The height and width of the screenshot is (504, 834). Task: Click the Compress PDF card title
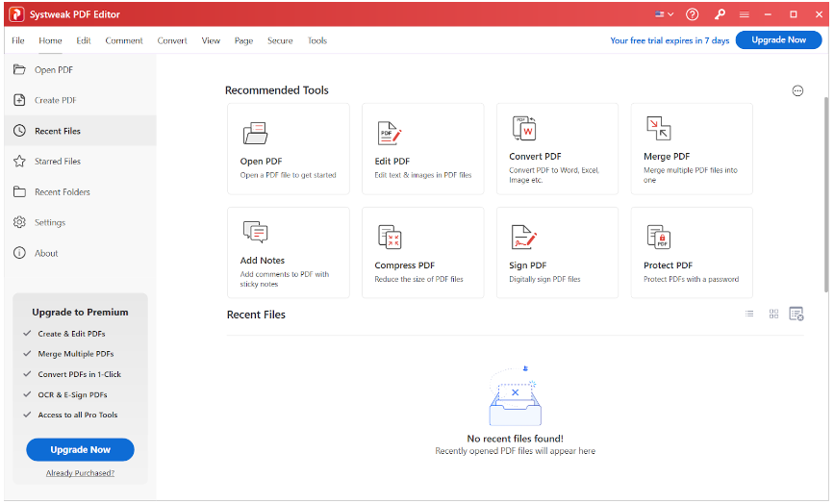pyautogui.click(x=404, y=265)
